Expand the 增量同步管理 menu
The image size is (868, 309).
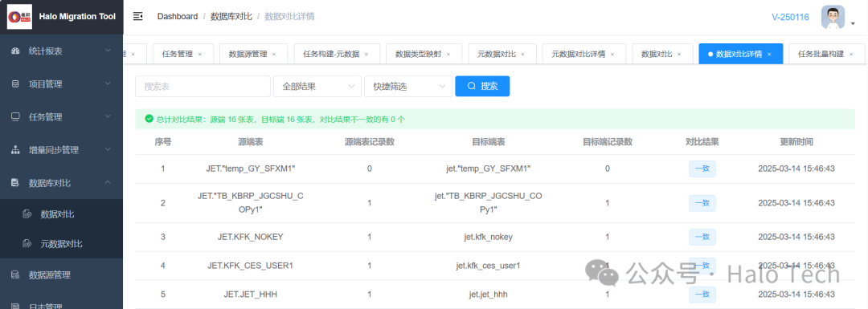click(108, 150)
